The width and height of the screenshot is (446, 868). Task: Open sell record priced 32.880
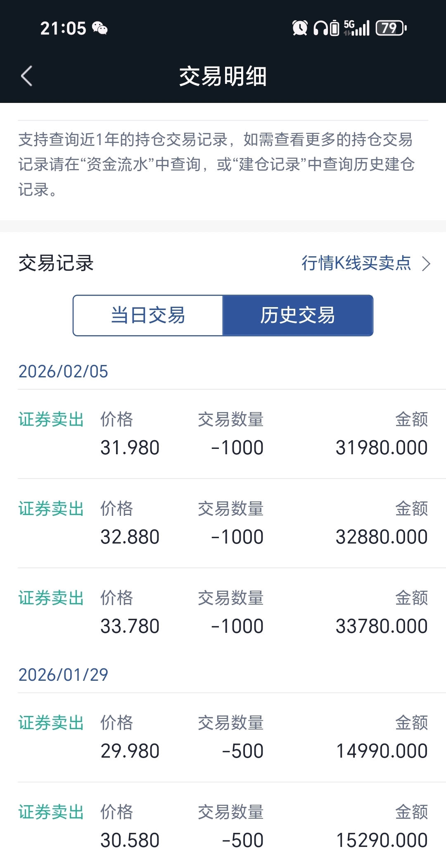coord(223,523)
